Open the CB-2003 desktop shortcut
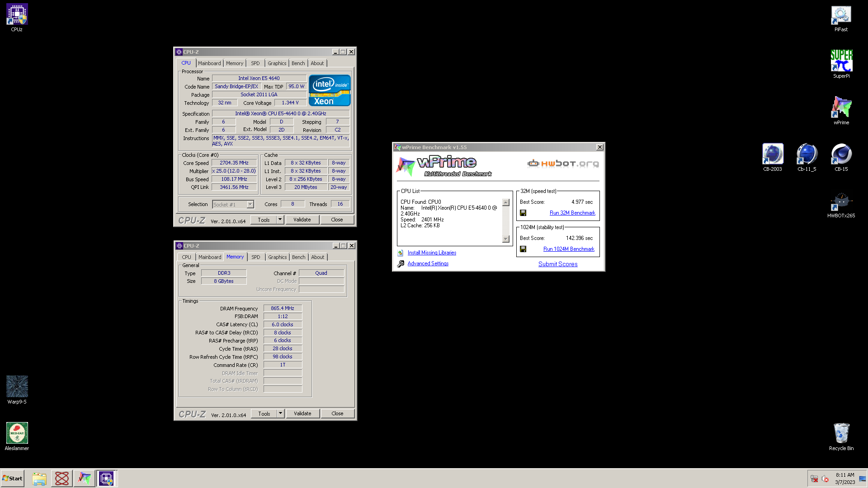The height and width of the screenshot is (488, 868). (772, 158)
